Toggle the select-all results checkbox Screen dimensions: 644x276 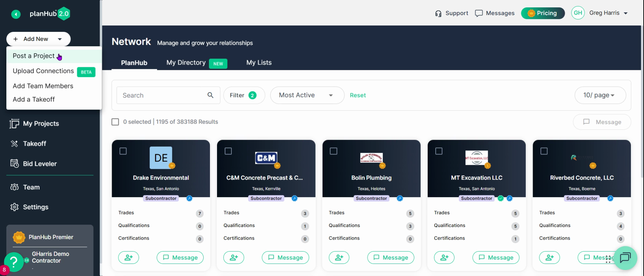[x=115, y=122]
